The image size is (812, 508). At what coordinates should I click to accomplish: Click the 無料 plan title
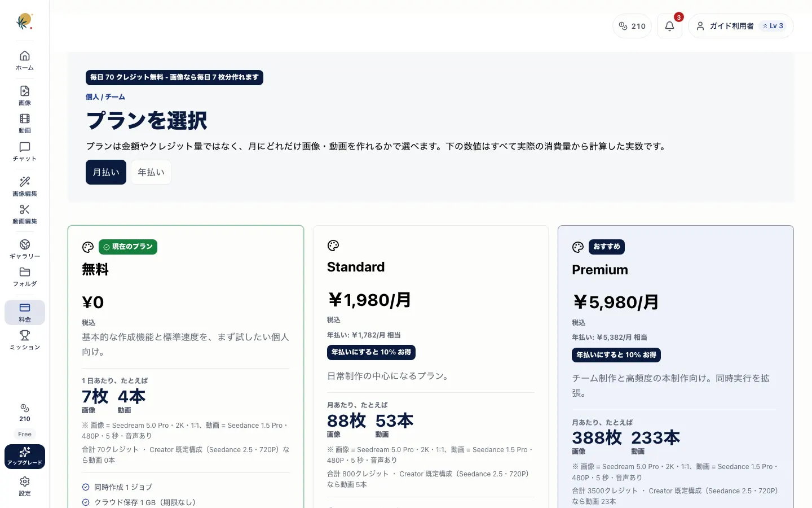click(95, 270)
